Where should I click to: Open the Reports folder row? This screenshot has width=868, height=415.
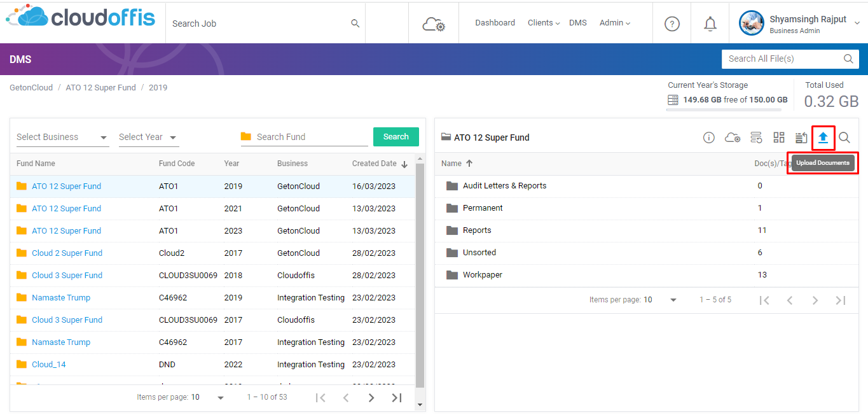(646, 230)
